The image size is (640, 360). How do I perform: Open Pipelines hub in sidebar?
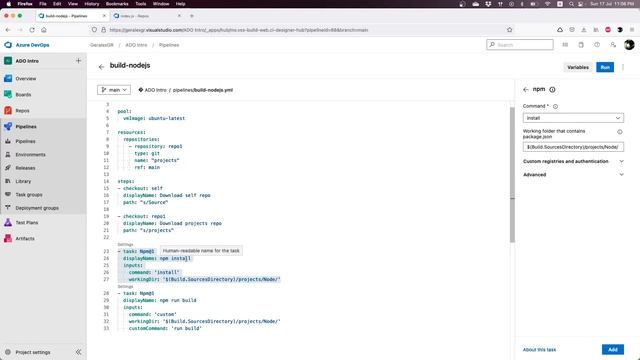[x=26, y=127]
